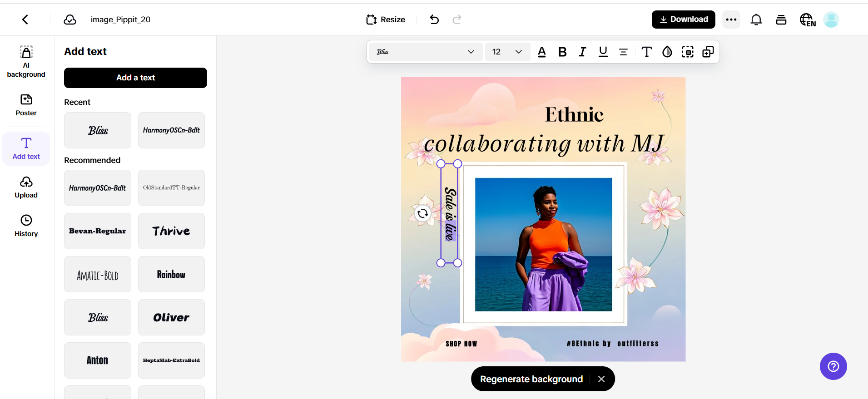Toggle bold formatting

pos(562,52)
